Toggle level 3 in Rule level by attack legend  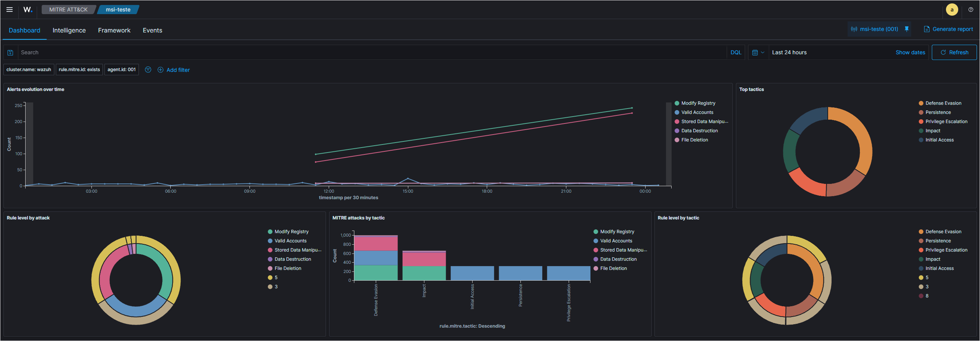pos(272,287)
